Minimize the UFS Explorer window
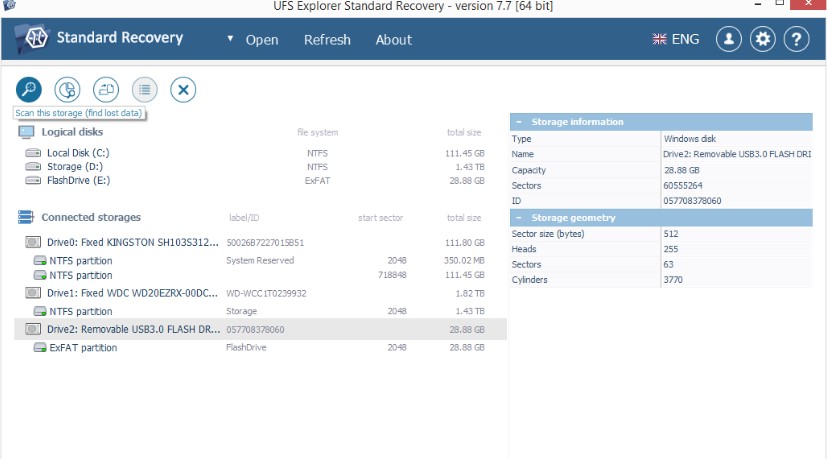Screen dimensions: 827x459 click(x=758, y=4)
